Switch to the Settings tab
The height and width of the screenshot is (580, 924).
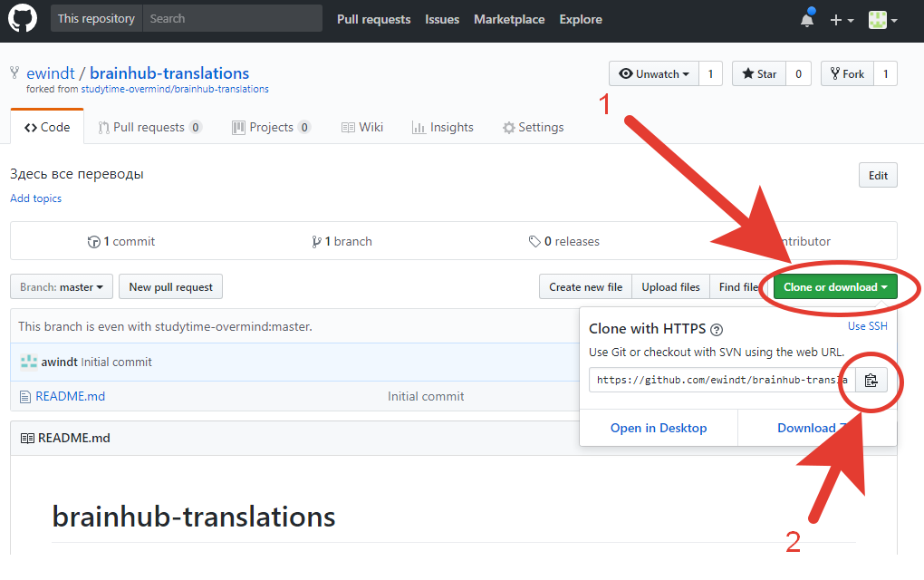[x=534, y=127]
